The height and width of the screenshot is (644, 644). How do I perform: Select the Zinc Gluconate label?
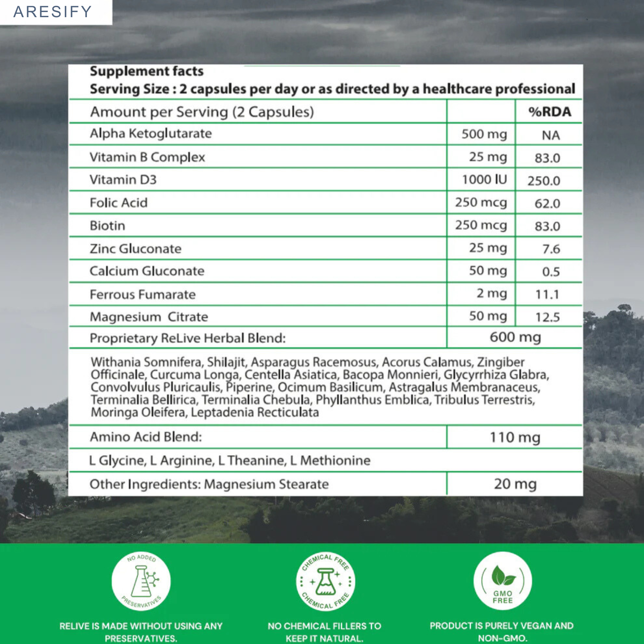click(136, 249)
